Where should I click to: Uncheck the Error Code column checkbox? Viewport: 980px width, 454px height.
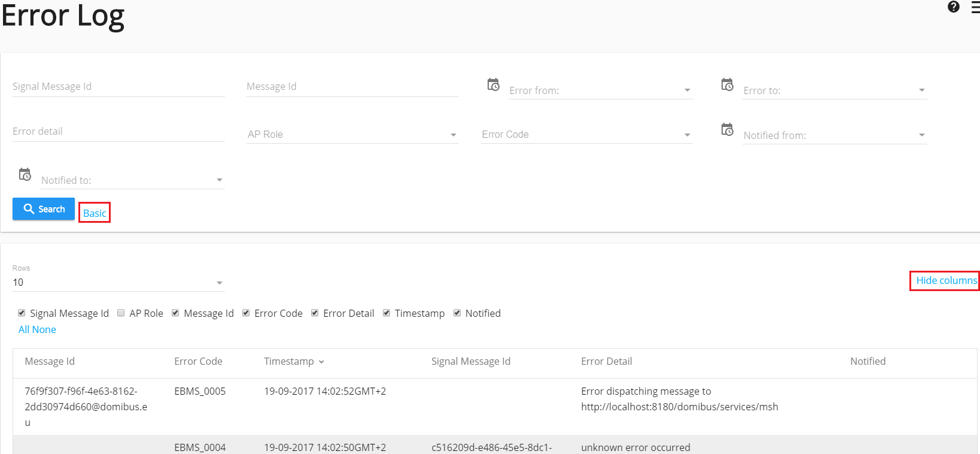tap(246, 313)
